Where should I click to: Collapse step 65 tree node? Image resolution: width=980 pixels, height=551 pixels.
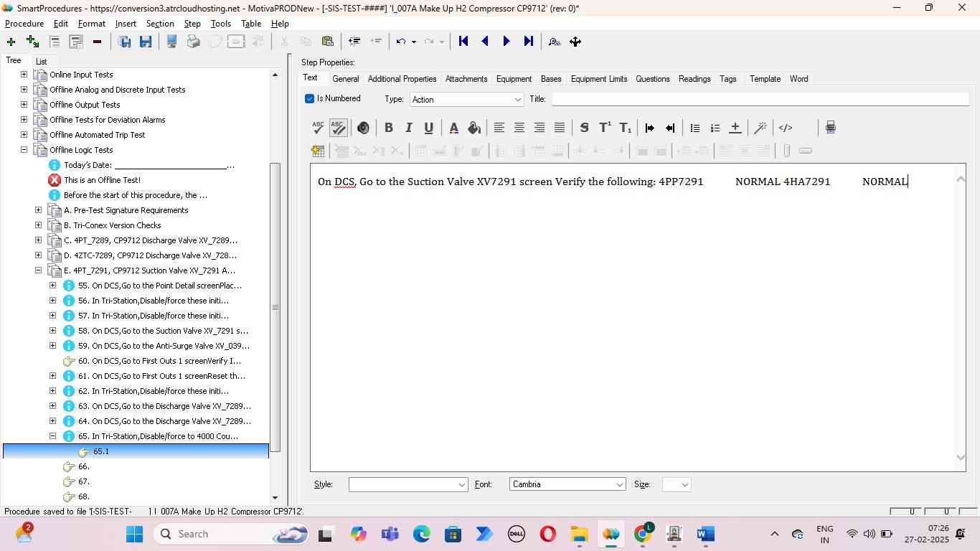tap(52, 436)
